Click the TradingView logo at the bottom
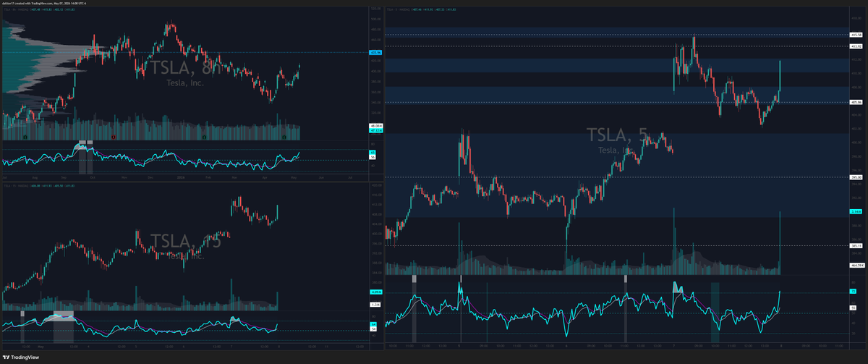 pos(20,357)
